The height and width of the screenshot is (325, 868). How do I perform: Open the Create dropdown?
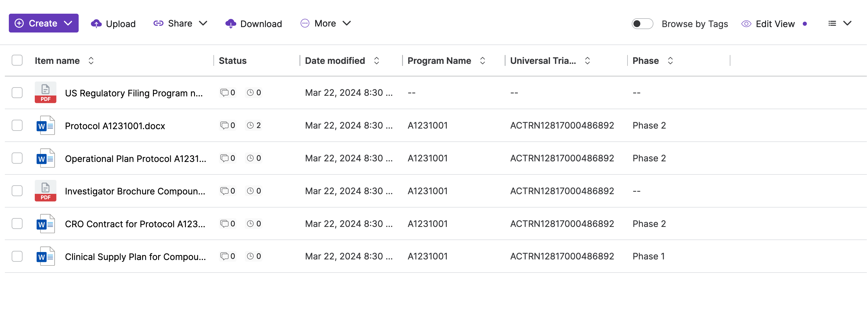44,23
